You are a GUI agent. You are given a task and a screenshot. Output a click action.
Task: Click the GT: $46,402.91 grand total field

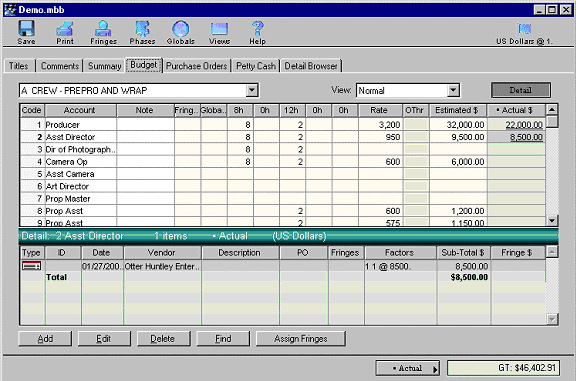(503, 368)
